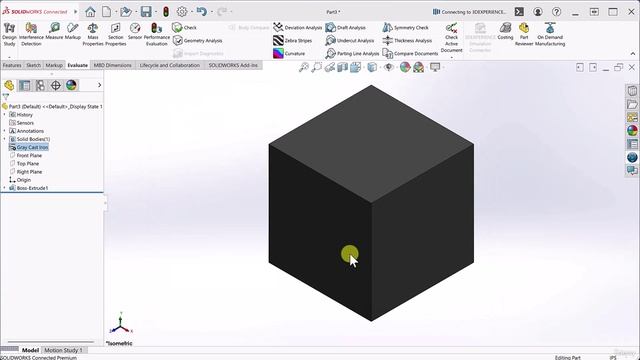
Task: Open a file with Open icon
Action: (x=126, y=12)
